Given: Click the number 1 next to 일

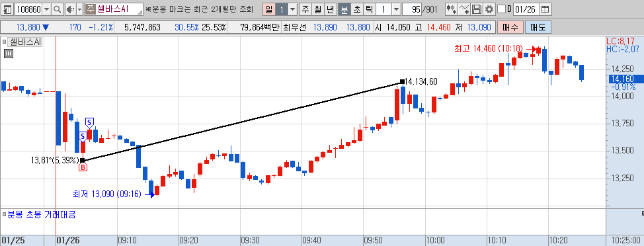Looking at the screenshot, I should (x=281, y=9).
